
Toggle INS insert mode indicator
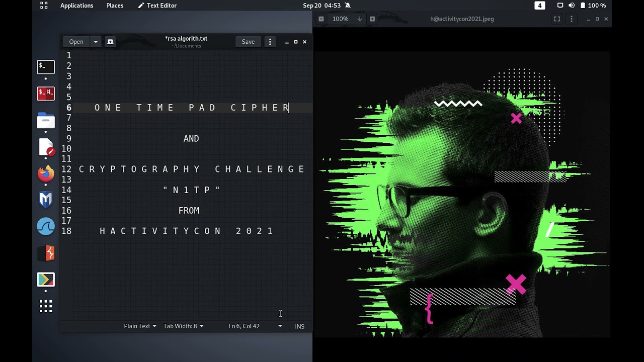299,326
